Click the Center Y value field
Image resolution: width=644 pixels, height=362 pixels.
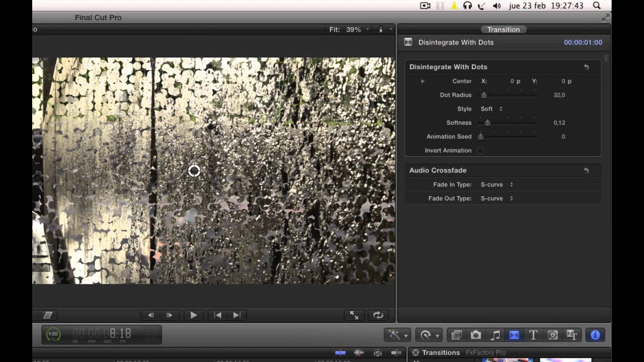[567, 81]
